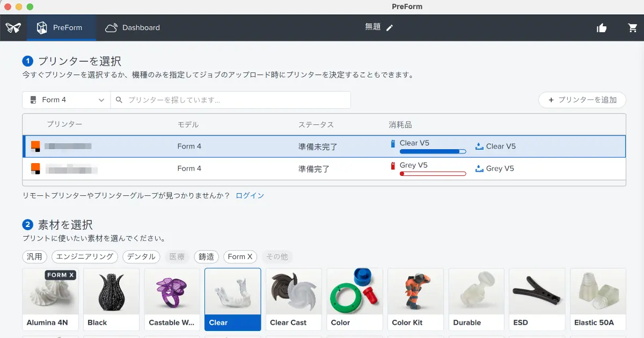
Task: Click the red Grey V5 cartridge icon
Action: coord(393,166)
